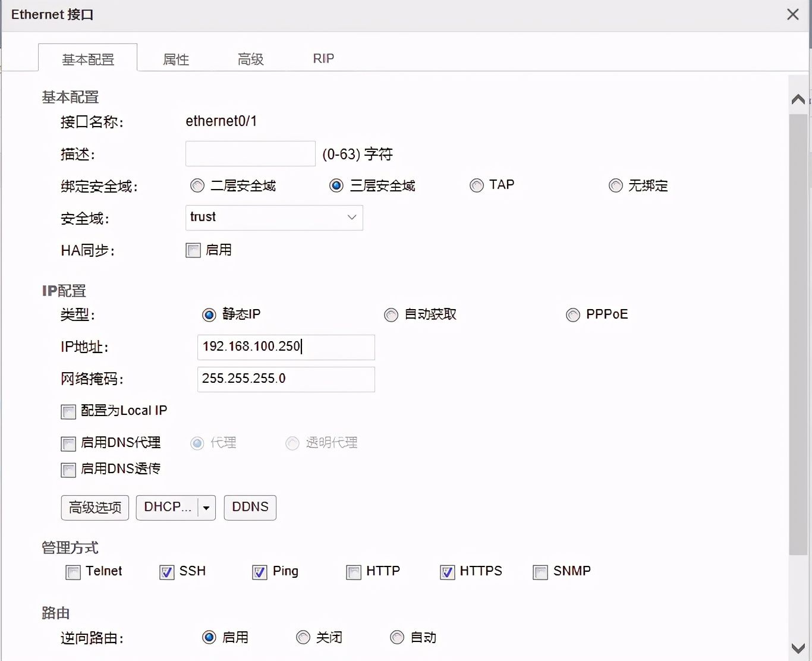Toggle the SNMP management checkbox

point(540,572)
